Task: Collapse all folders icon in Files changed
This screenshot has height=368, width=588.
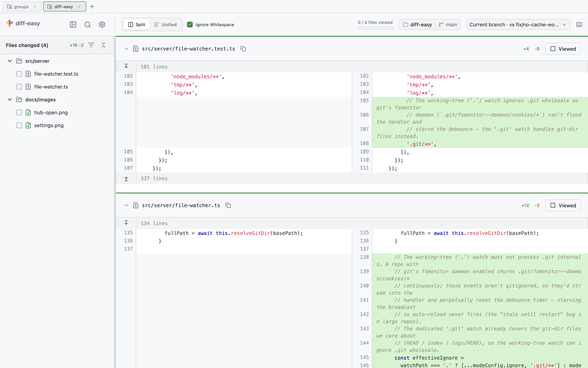Action: (104, 45)
